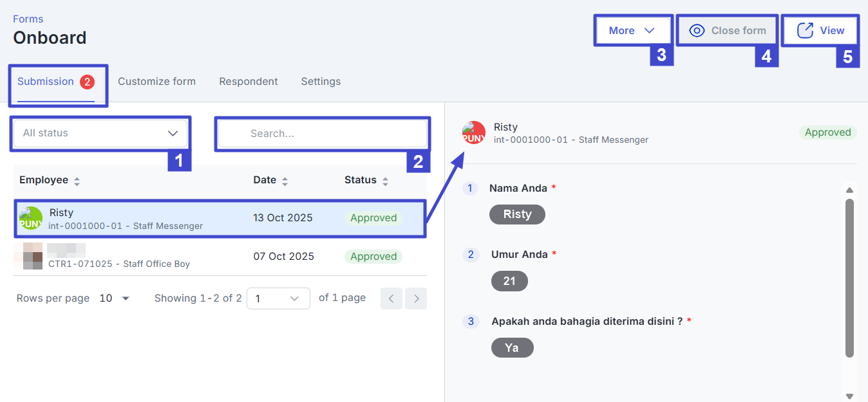Open the Respondent tab

click(x=249, y=82)
